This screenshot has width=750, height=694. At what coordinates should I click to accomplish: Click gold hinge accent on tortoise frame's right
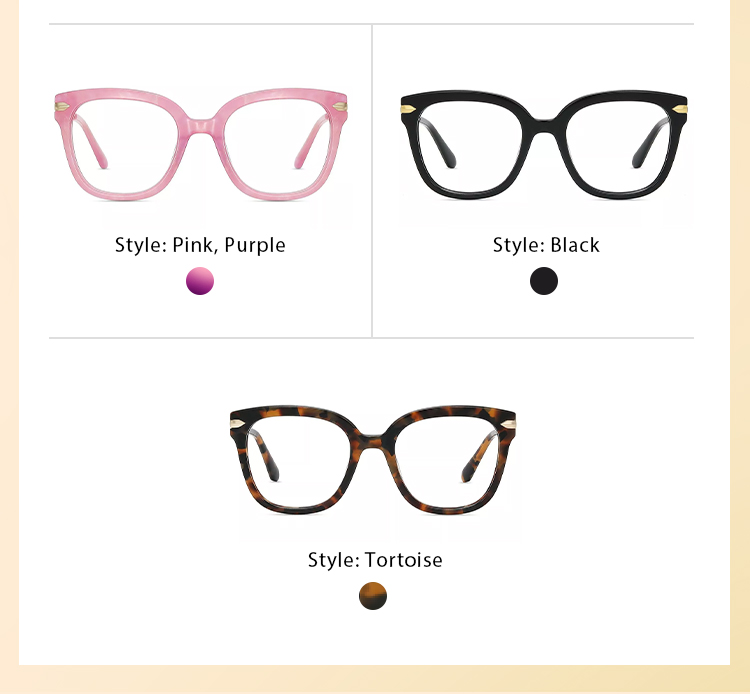[508, 424]
